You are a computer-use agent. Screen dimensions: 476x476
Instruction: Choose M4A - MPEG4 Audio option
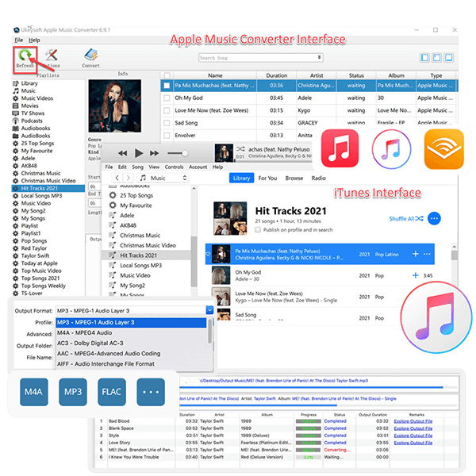[131, 332]
